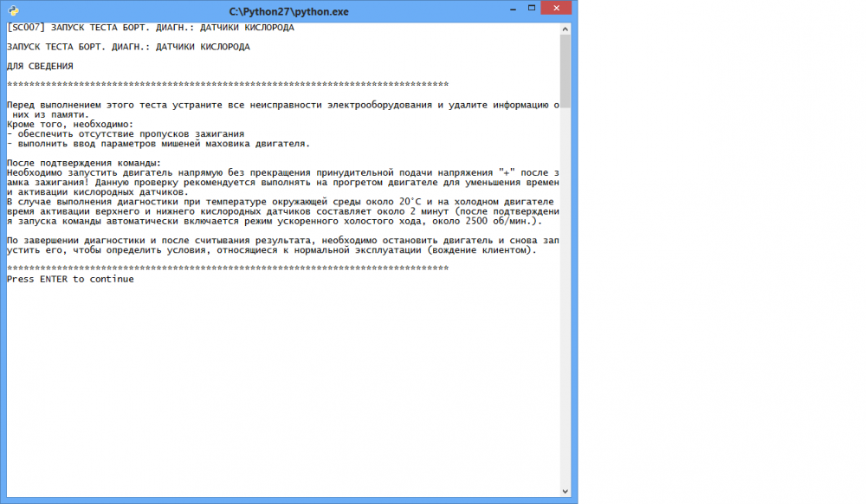Click the 'Press ENTER to continue' prompt
This screenshot has height=504, width=866.
pyautogui.click(x=70, y=280)
